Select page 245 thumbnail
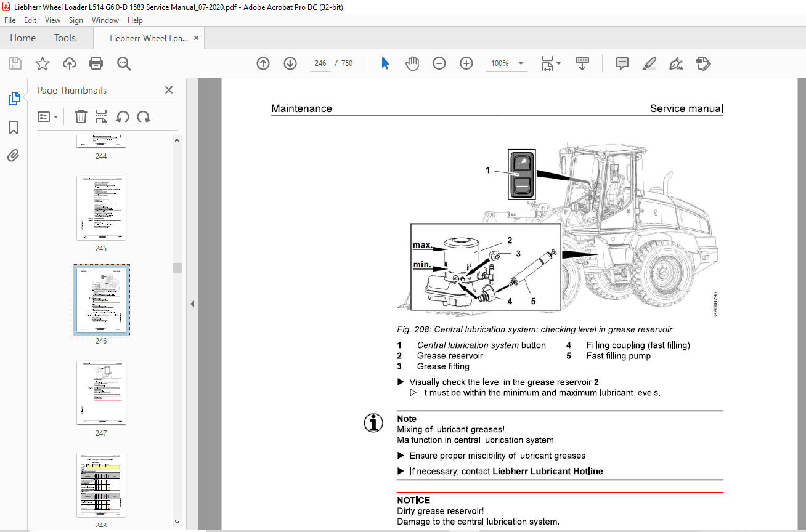 [x=101, y=208]
